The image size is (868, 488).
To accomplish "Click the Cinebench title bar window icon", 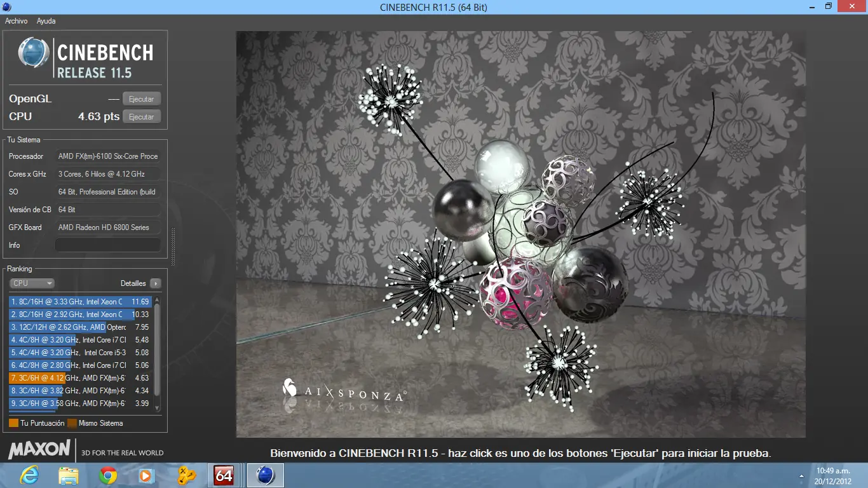I will click(x=6, y=7).
